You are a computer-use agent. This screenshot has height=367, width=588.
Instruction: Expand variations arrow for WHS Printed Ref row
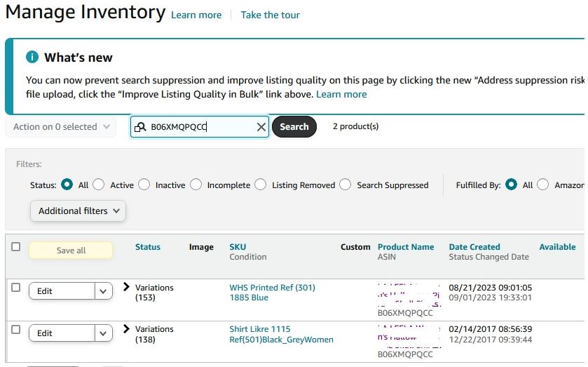(x=127, y=287)
